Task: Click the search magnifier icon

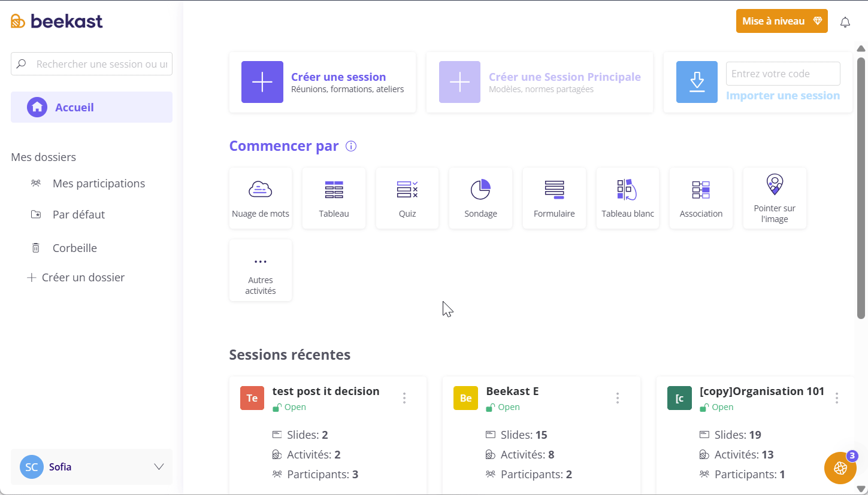Action: 22,63
